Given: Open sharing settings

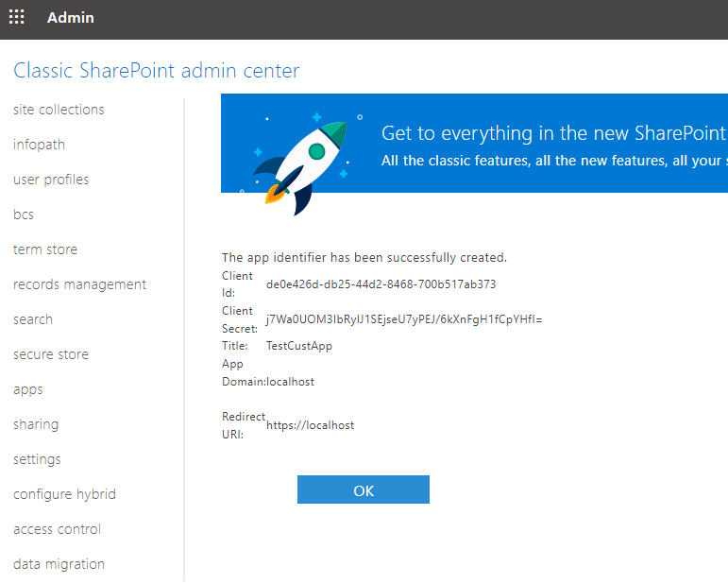Looking at the screenshot, I should (x=36, y=424).
